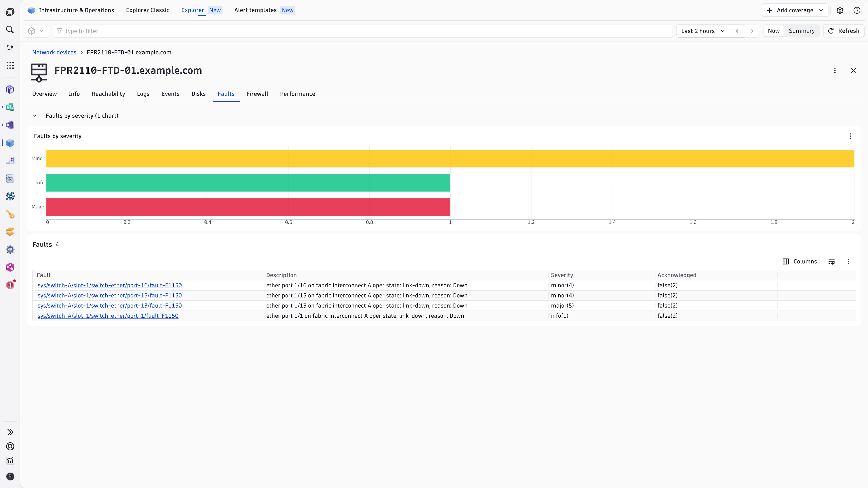Screen dimensions: 868x488
Task: Click the yellow Minor severity bar
Action: click(x=450, y=159)
